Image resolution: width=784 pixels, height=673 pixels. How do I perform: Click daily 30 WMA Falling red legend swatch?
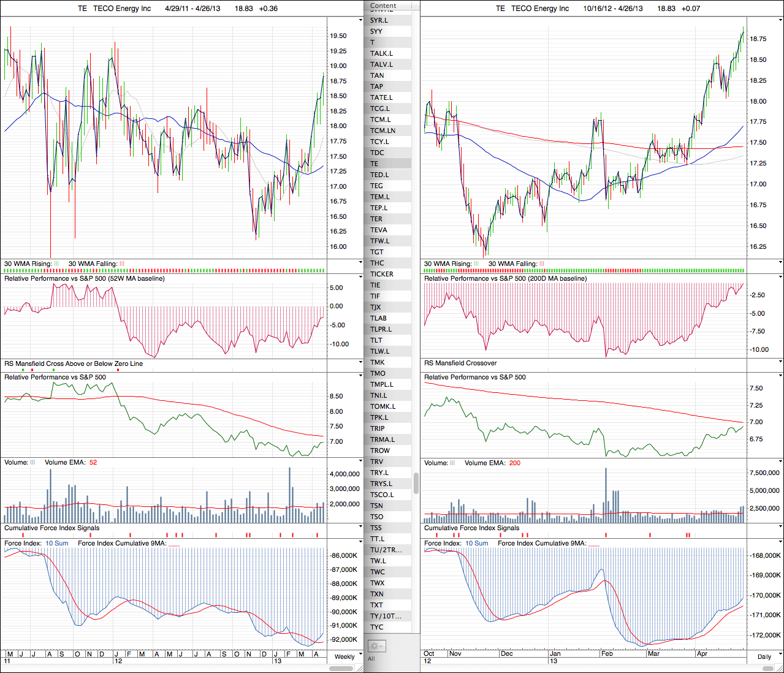tap(542, 264)
